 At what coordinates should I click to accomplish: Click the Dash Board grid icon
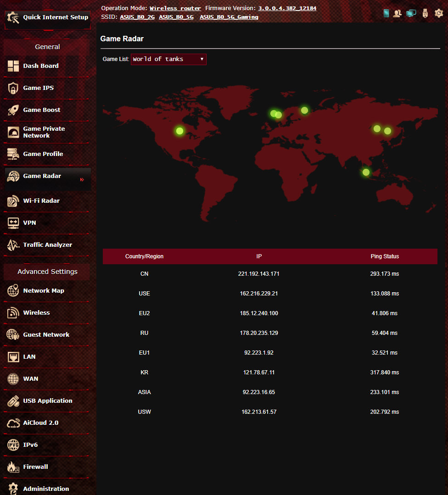click(x=13, y=66)
